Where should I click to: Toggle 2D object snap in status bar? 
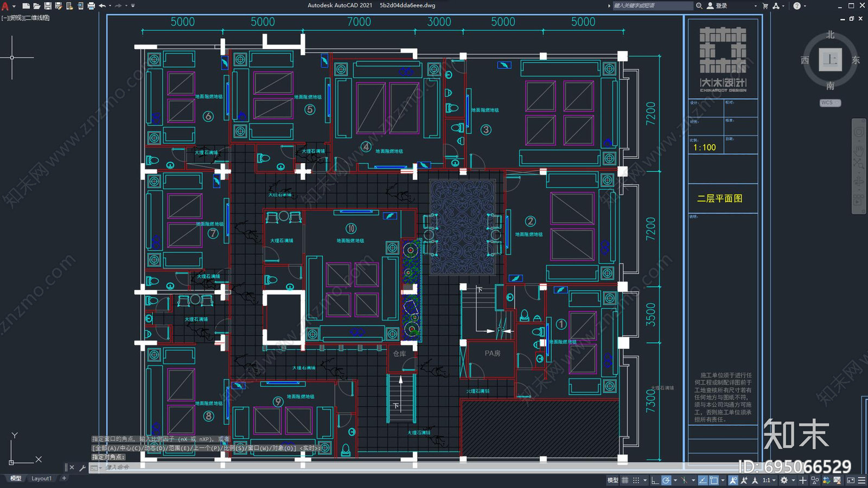pos(713,480)
